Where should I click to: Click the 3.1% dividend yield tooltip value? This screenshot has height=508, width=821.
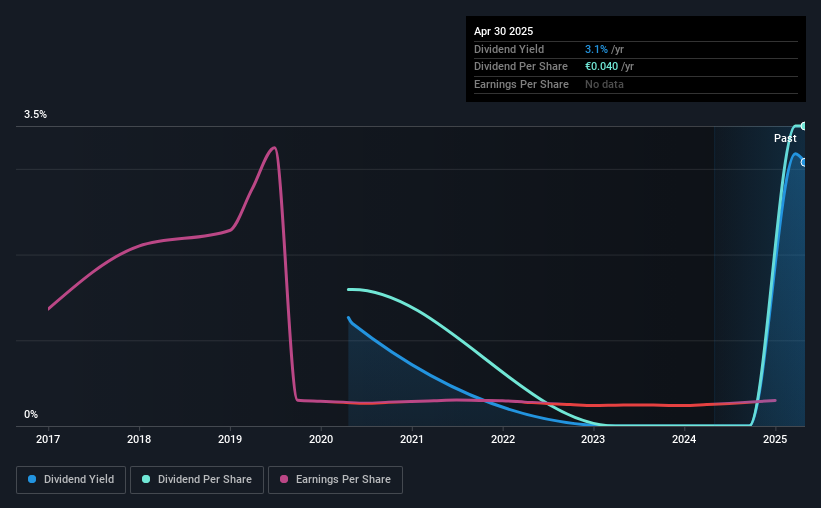596,49
